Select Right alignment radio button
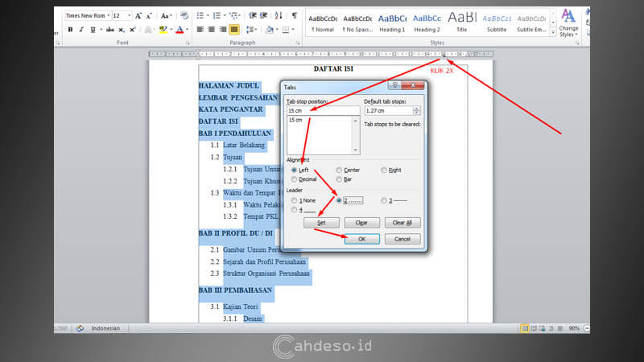This screenshot has width=644, height=362. point(384,170)
